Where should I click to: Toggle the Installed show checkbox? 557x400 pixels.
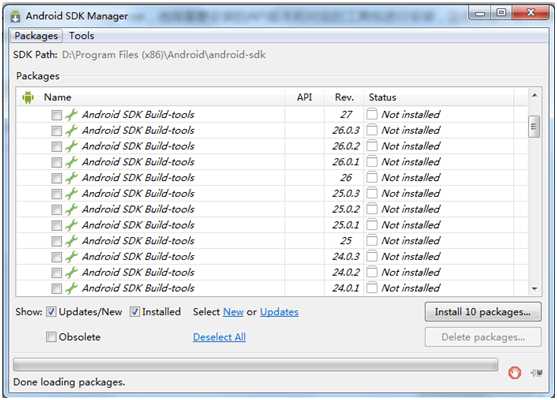pyautogui.click(x=135, y=312)
